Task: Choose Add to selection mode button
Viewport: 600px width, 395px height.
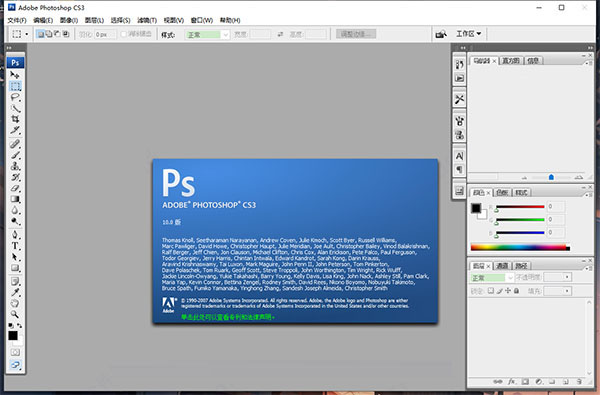Action: click(49, 34)
